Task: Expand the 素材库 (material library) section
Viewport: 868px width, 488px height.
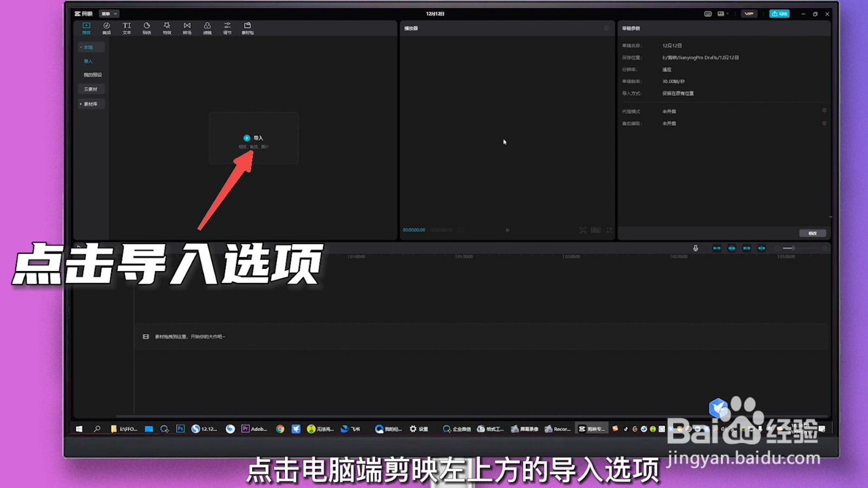Action: (x=91, y=104)
